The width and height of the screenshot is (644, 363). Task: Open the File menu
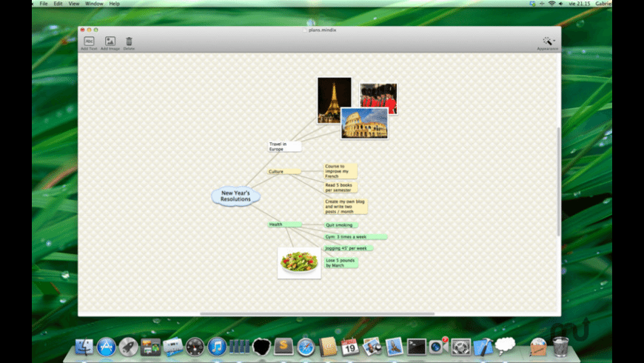coord(44,4)
